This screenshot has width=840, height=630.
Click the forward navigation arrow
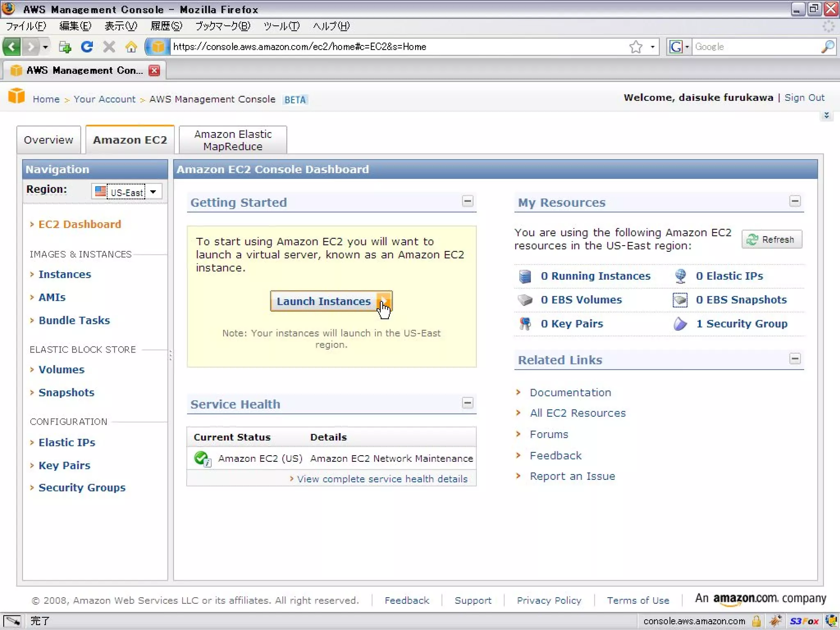31,47
